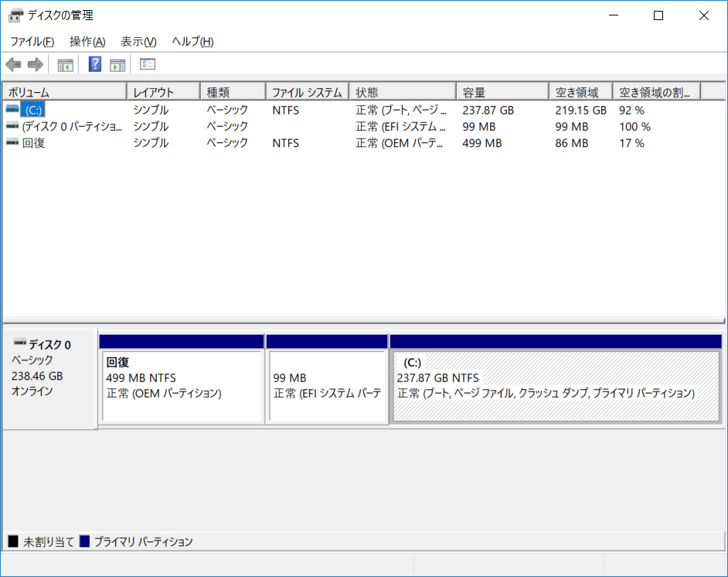The height and width of the screenshot is (577, 728).
Task: Click the blue プライマリ パーティション legend swatch
Action: point(85,541)
